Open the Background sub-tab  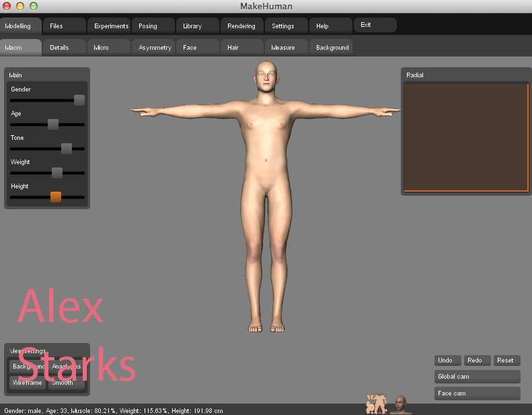(331, 48)
